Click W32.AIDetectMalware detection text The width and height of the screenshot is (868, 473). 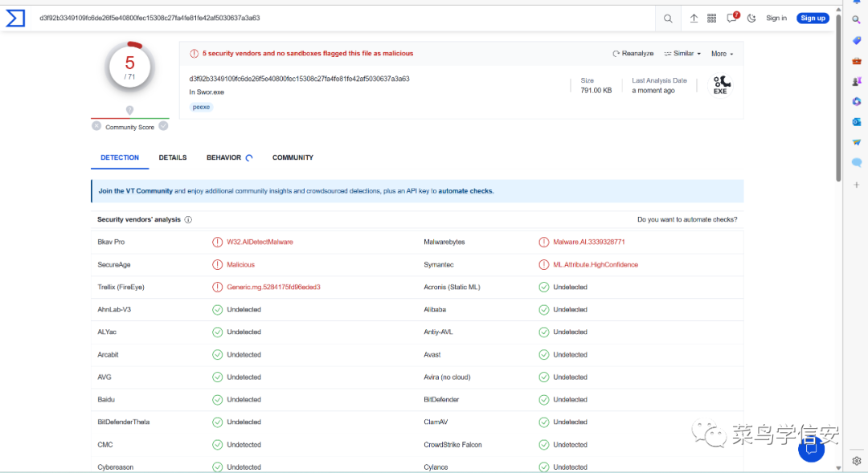click(260, 243)
